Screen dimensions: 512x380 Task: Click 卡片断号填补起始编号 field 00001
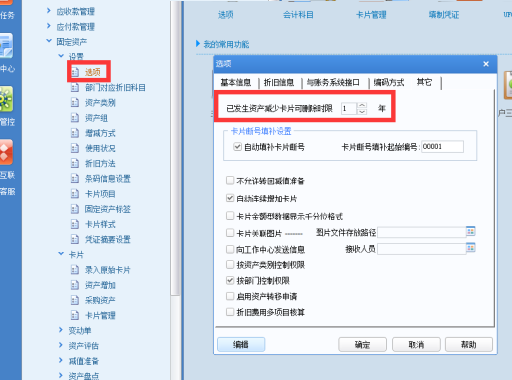[442, 147]
